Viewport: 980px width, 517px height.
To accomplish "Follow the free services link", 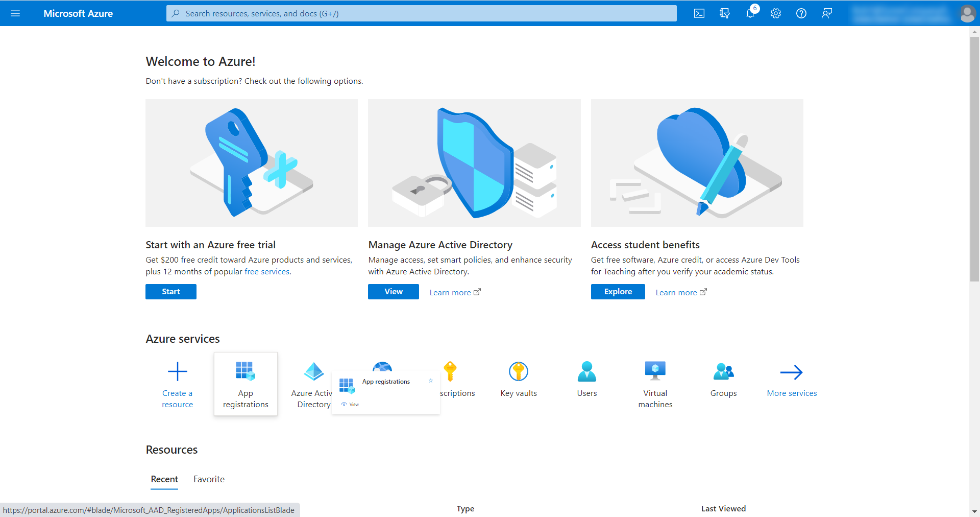I will 267,272.
